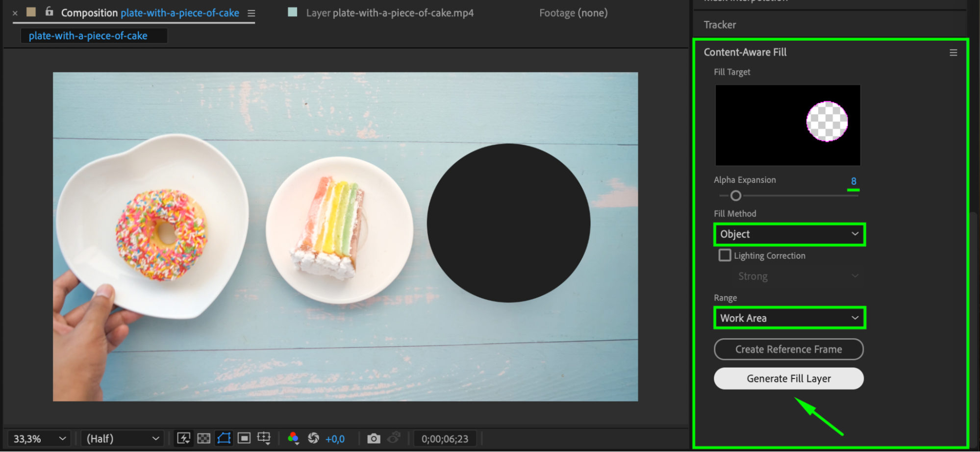980x452 pixels.
Task: Click the Content-Aware Fill panel title
Action: pyautogui.click(x=745, y=52)
